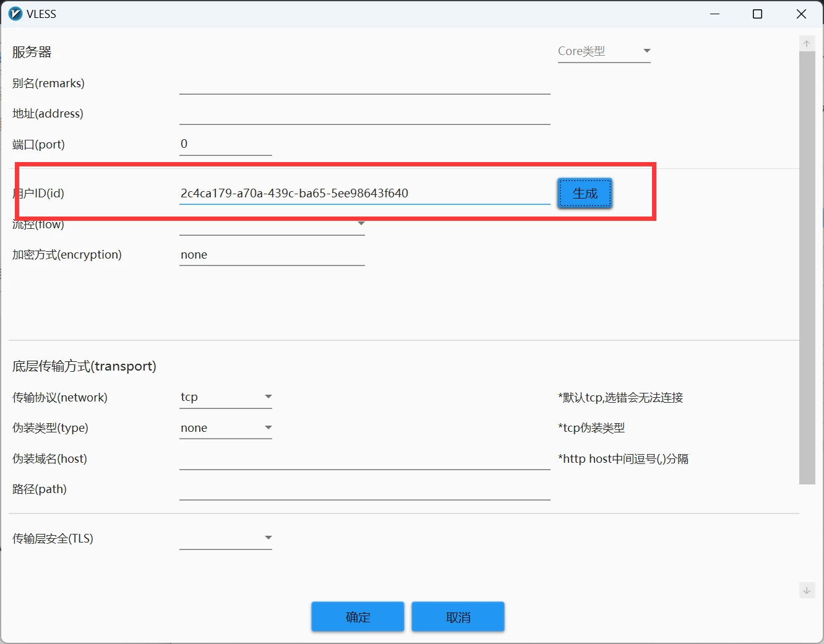Expand the 流控(flow) dropdown
The image size is (824, 644).
[272, 226]
